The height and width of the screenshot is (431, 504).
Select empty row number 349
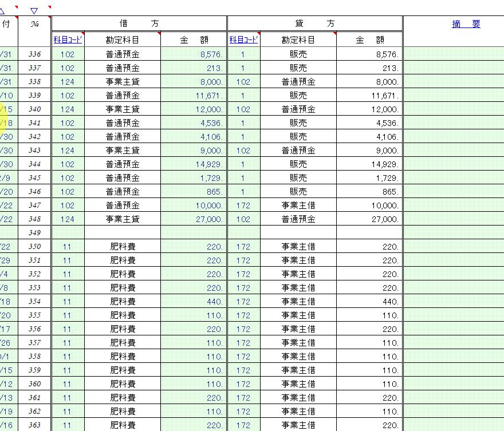click(x=34, y=233)
